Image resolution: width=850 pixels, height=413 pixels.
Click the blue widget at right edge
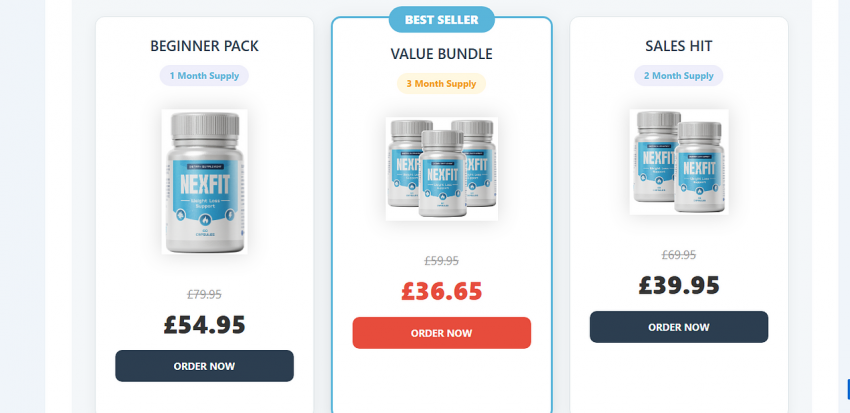tap(848, 389)
